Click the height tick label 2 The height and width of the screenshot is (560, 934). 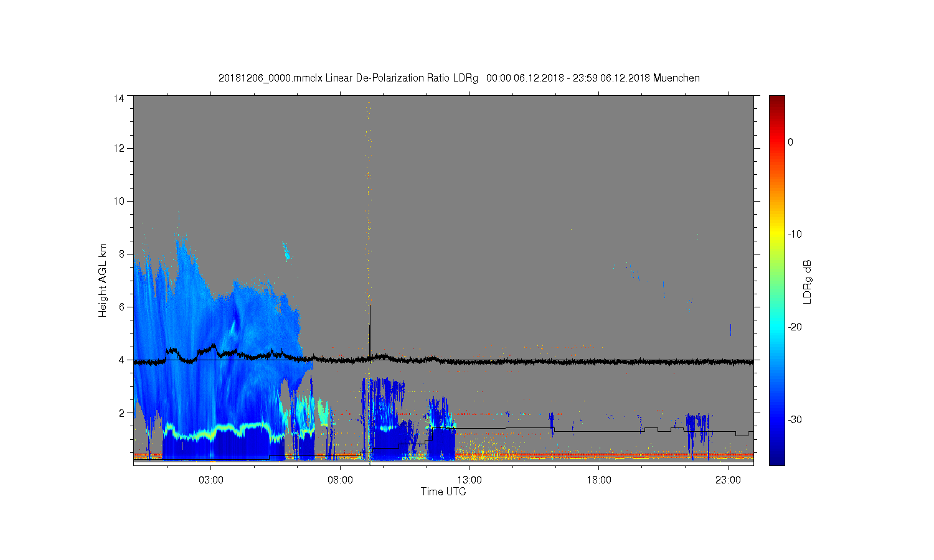click(121, 413)
